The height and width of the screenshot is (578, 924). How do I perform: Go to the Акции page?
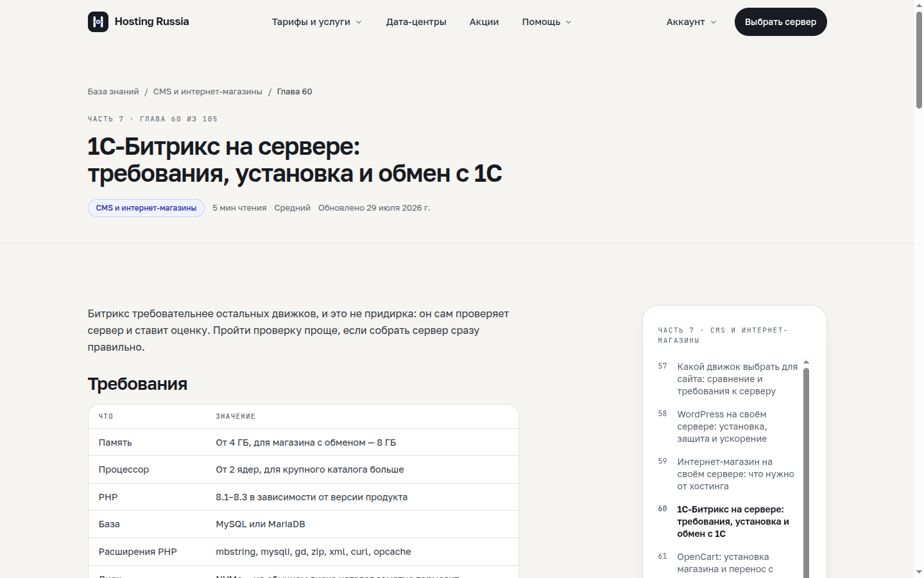click(484, 22)
